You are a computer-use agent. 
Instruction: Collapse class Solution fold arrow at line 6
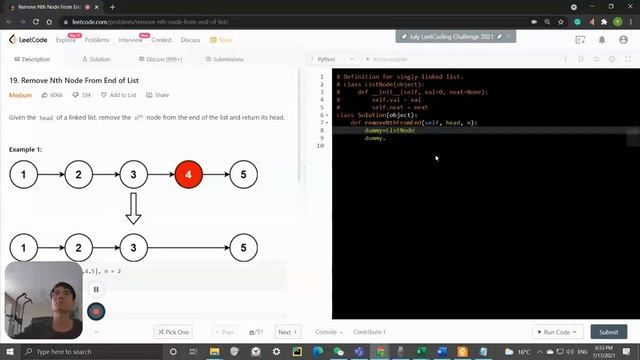(327, 115)
